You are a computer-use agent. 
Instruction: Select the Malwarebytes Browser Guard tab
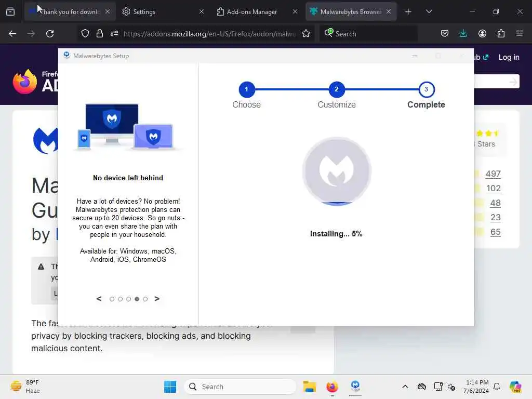pyautogui.click(x=351, y=11)
